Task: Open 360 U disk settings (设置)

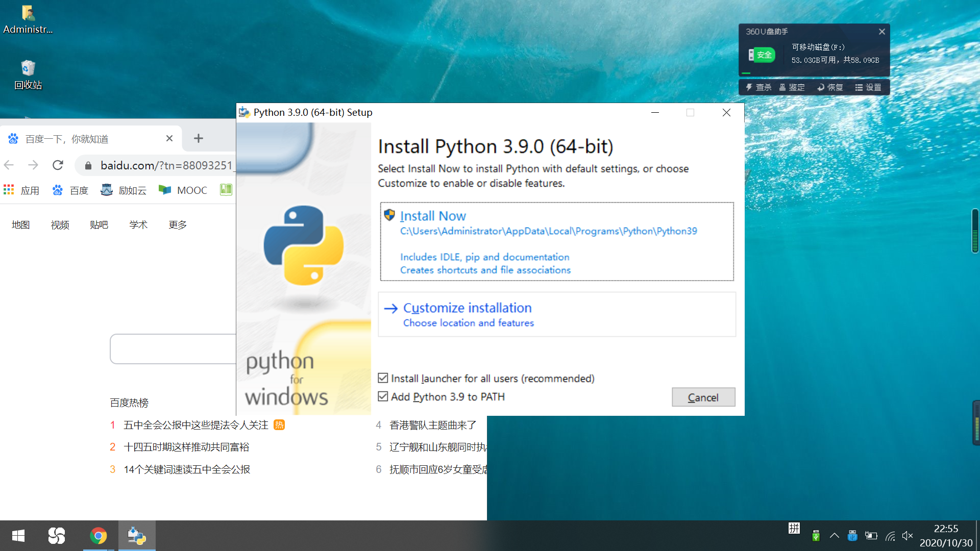Action: 868,87
